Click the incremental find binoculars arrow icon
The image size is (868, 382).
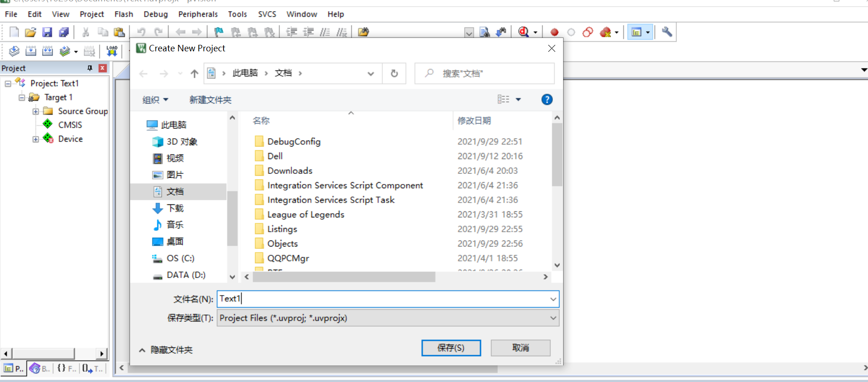(x=501, y=32)
